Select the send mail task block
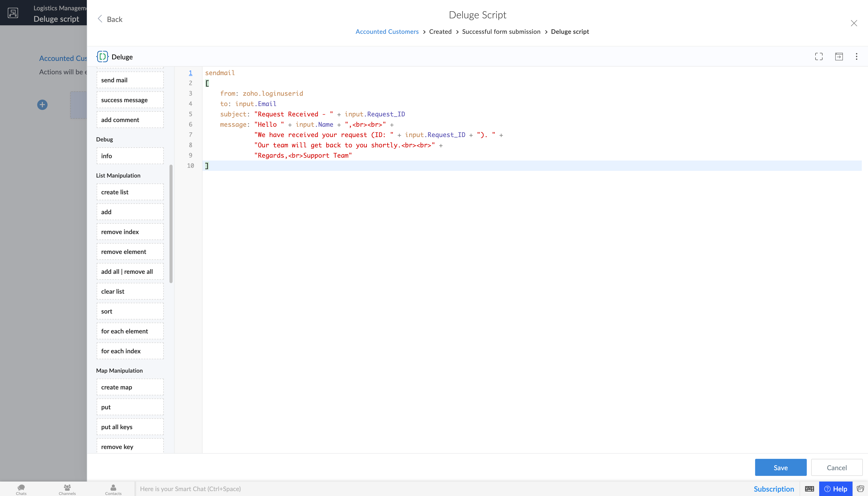 (x=130, y=80)
